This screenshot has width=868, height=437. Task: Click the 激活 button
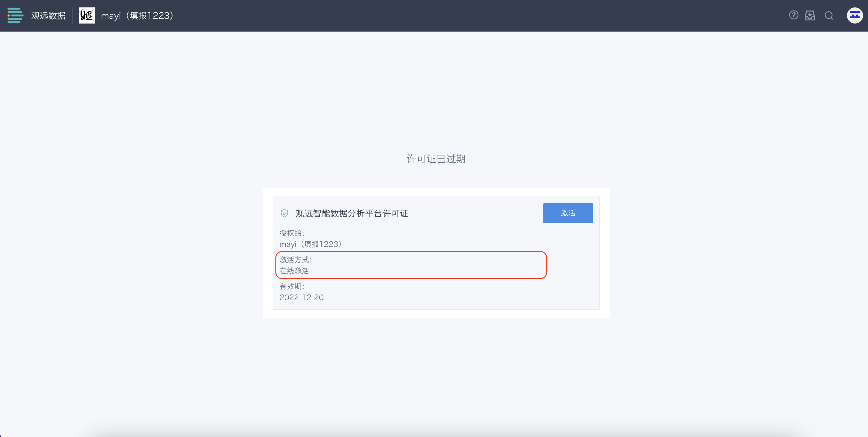coord(568,213)
